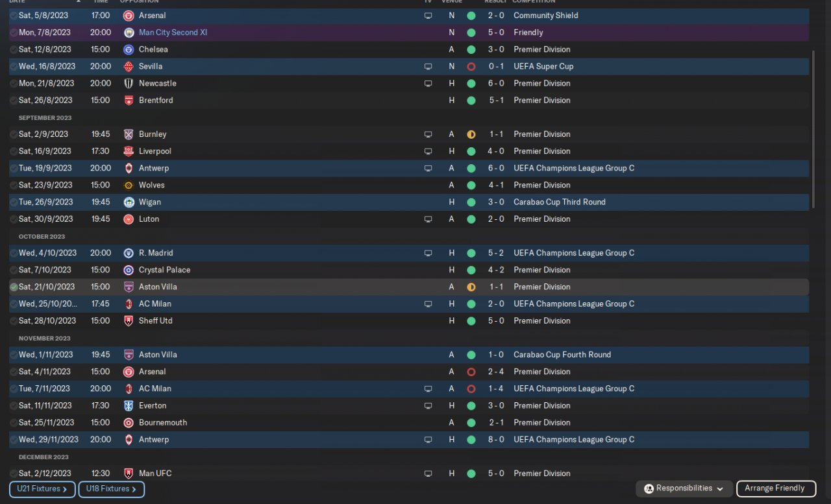
Task: Click the Man UFC club badge
Action: coord(129,474)
